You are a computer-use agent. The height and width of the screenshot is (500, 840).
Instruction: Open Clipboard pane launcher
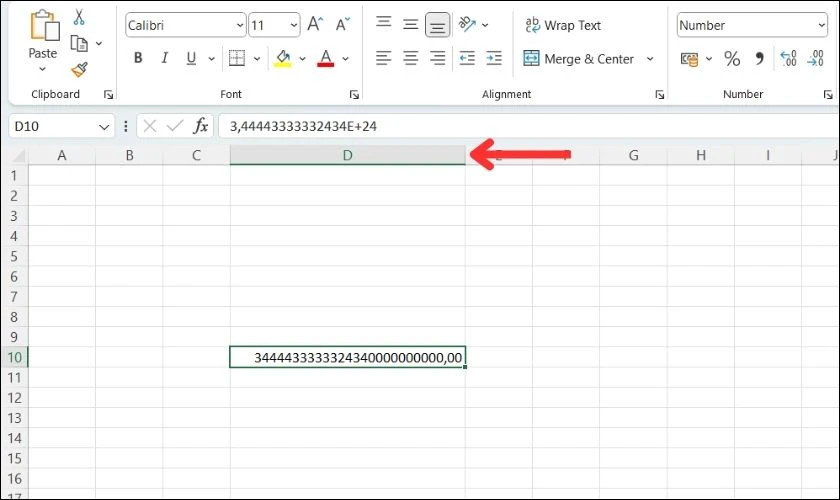pos(108,95)
